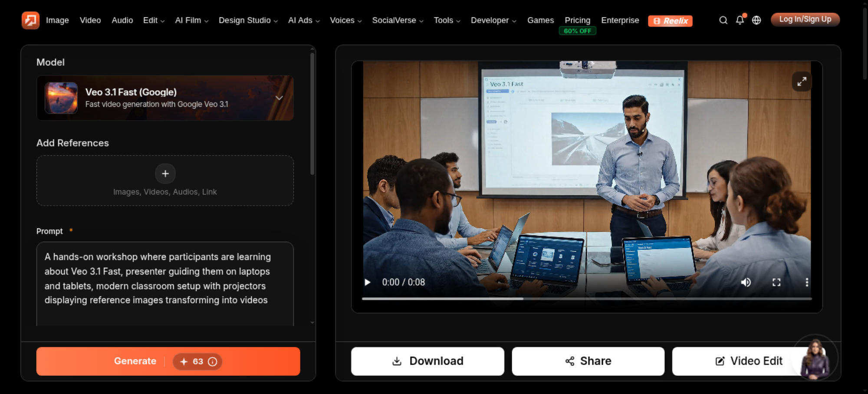Open the Enterprise page
This screenshot has height=394, width=868.
pyautogui.click(x=620, y=20)
